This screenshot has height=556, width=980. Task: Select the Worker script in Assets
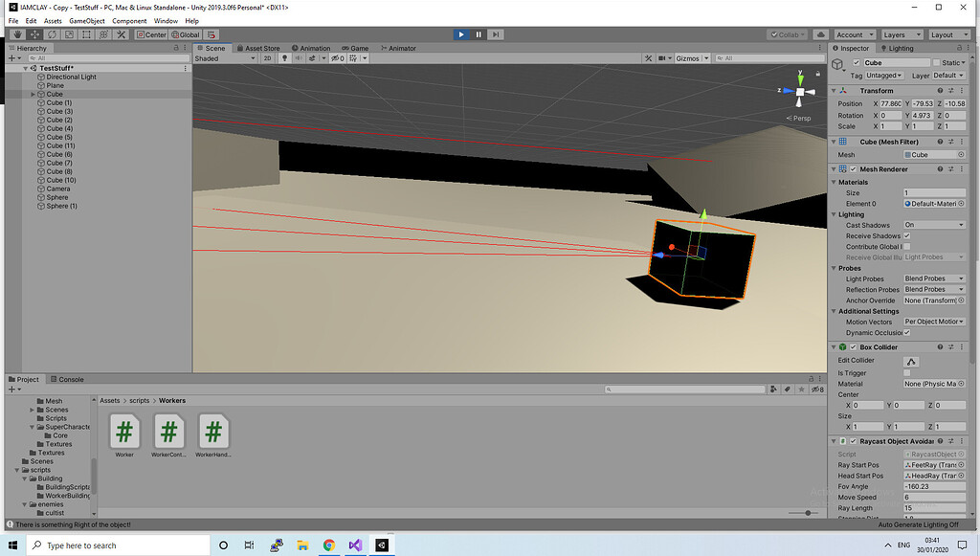tap(123, 433)
